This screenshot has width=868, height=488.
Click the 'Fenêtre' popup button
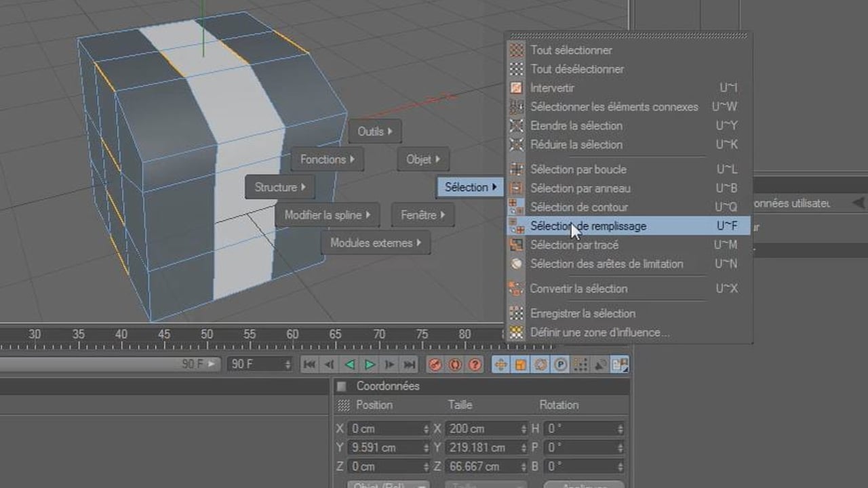coord(423,215)
